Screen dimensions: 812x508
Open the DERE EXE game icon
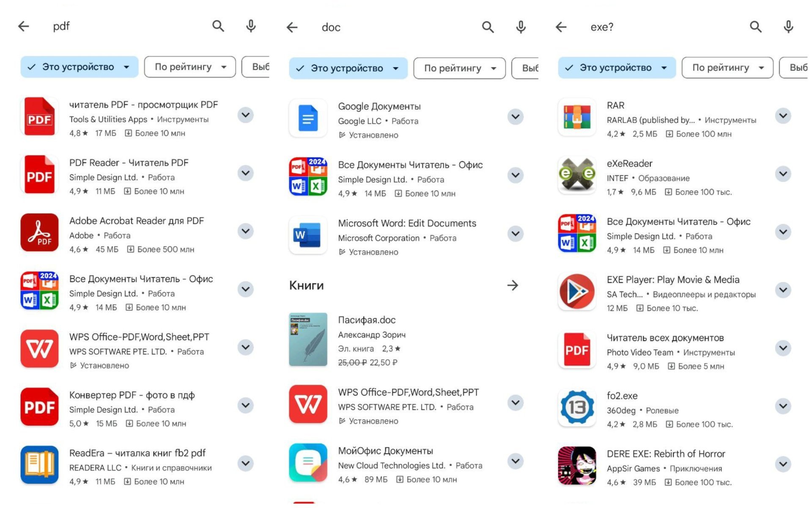(577, 466)
